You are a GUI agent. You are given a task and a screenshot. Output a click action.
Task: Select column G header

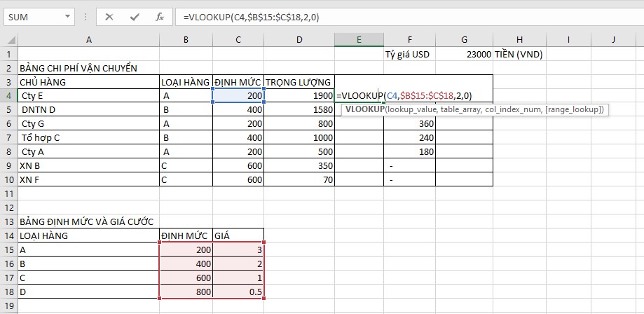tap(464, 40)
